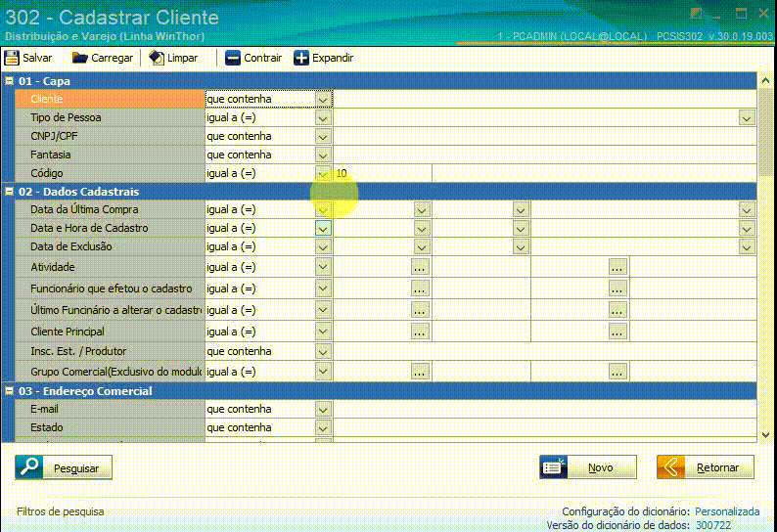The image size is (777, 532).
Task: Open the Tipo de Pessoa operator dropdown
Action: 323,118
